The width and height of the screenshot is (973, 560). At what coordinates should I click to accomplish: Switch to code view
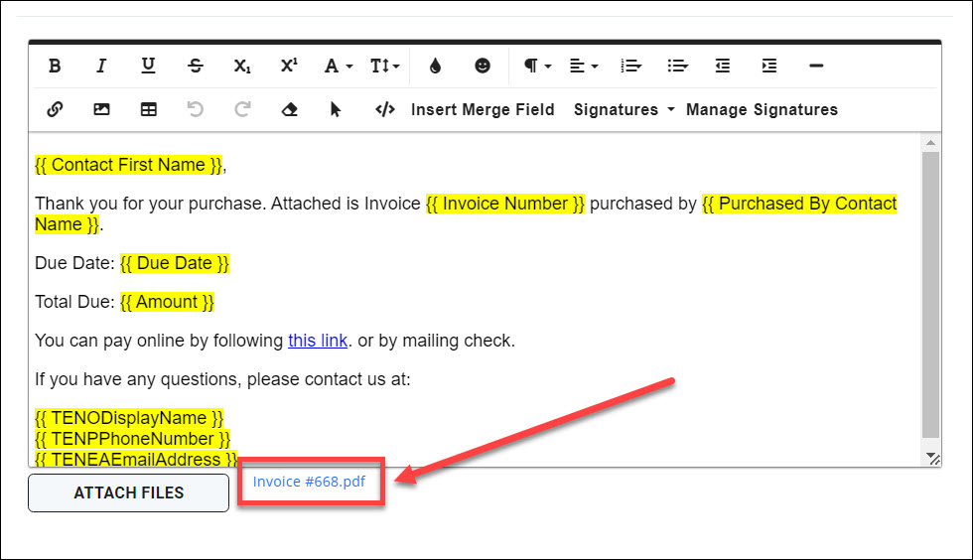(x=385, y=110)
